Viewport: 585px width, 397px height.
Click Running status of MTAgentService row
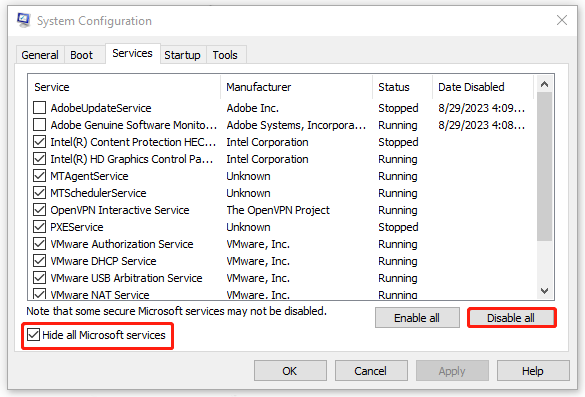coord(398,176)
